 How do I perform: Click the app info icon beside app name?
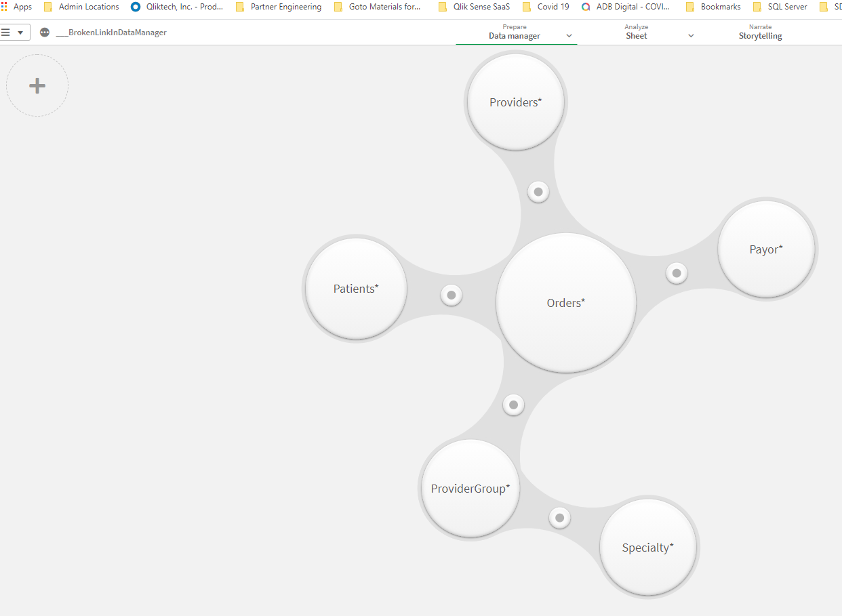point(45,33)
